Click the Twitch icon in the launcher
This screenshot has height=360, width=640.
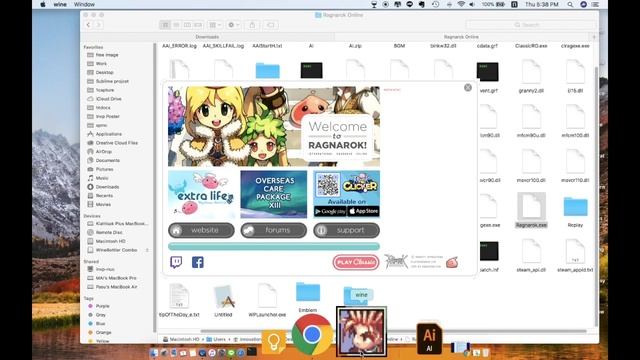[176, 262]
